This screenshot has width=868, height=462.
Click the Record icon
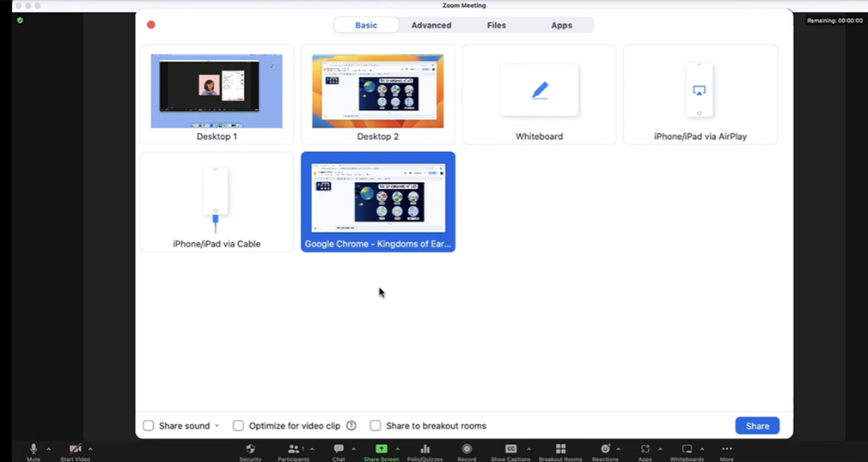tap(467, 449)
